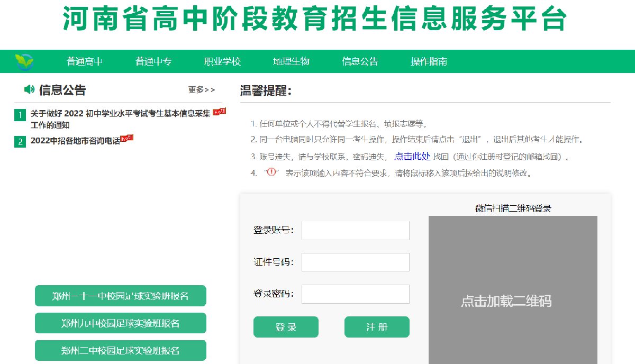Open 郑州一十一中校园足球实验班报名
This screenshot has height=364, width=635.
121,296
